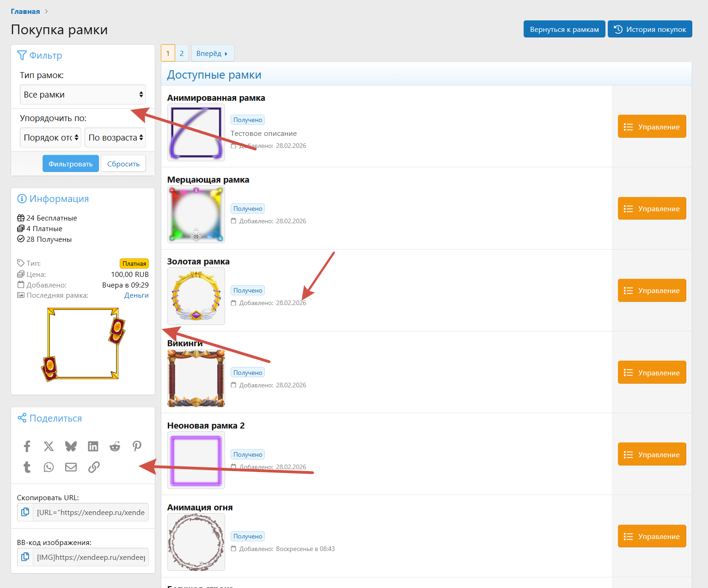Open the Мерцающая рамка thumbnail
Image resolution: width=708 pixels, height=588 pixels.
196,214
